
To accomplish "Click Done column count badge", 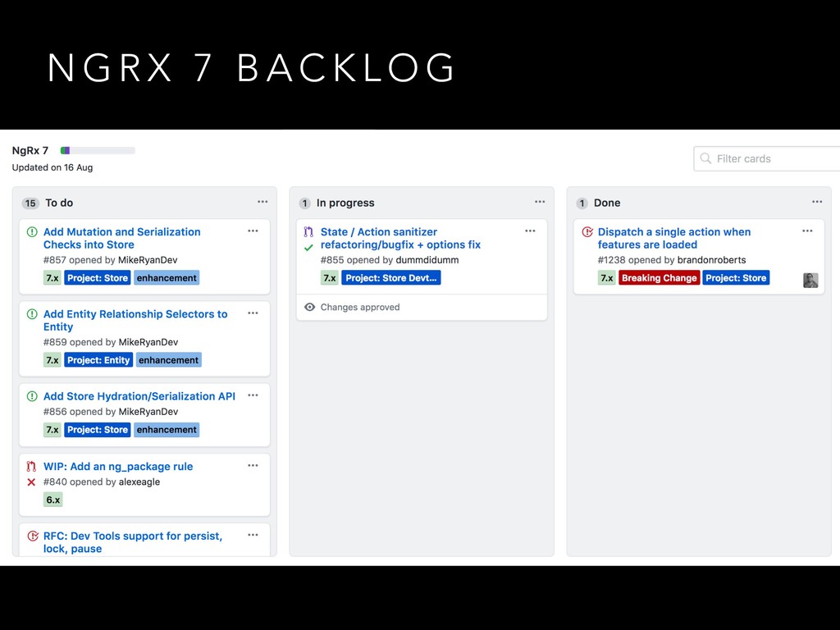I will click(582, 203).
